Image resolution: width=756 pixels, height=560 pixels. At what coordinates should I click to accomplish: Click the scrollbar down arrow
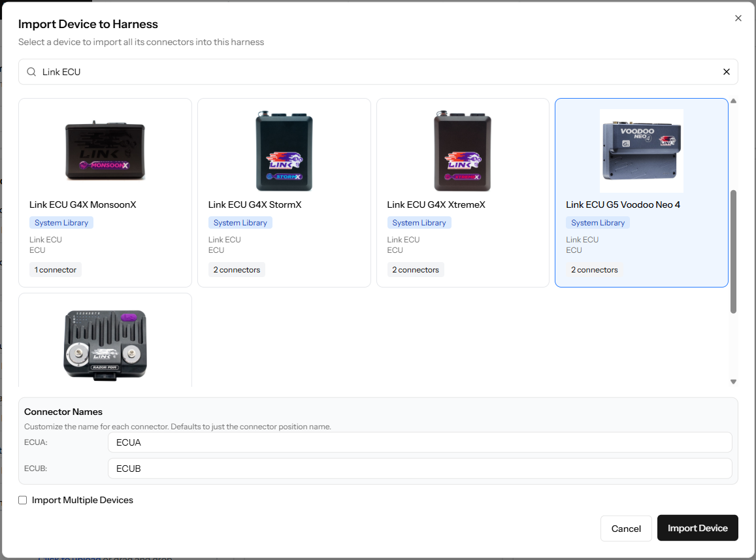click(x=733, y=380)
